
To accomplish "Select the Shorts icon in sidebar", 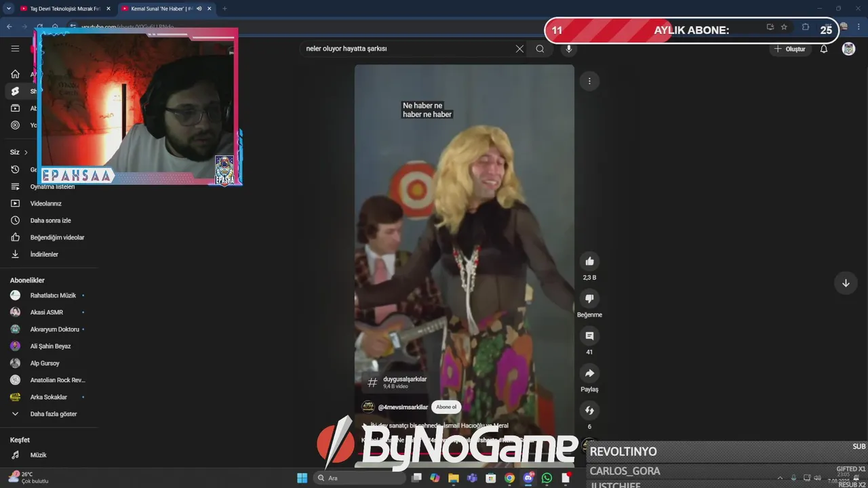I will click(x=15, y=91).
